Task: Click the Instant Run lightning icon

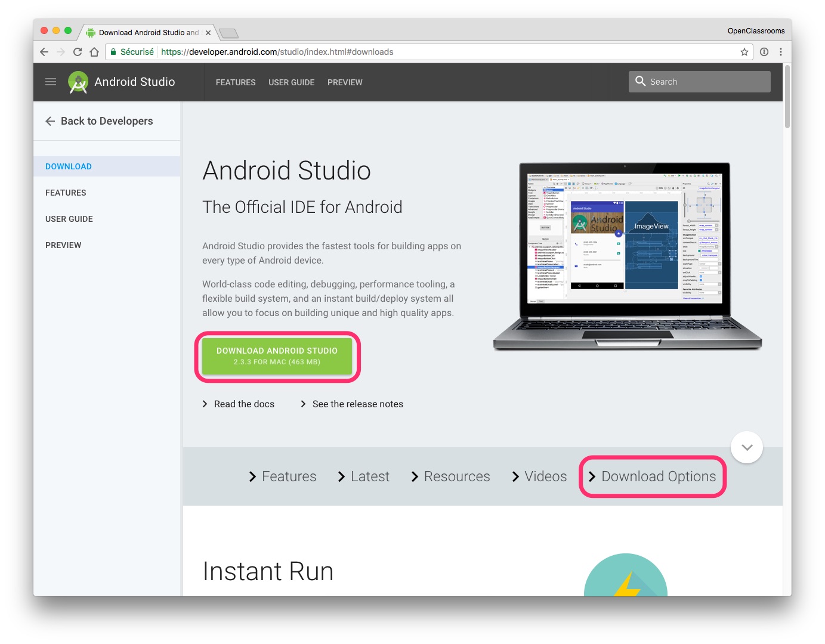Action: tap(626, 576)
